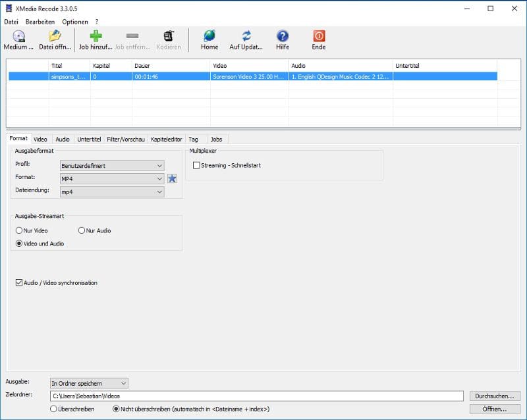Viewport: 527px width, 420px height.
Task: Open the Format MP4 dropdown
Action: pos(111,178)
